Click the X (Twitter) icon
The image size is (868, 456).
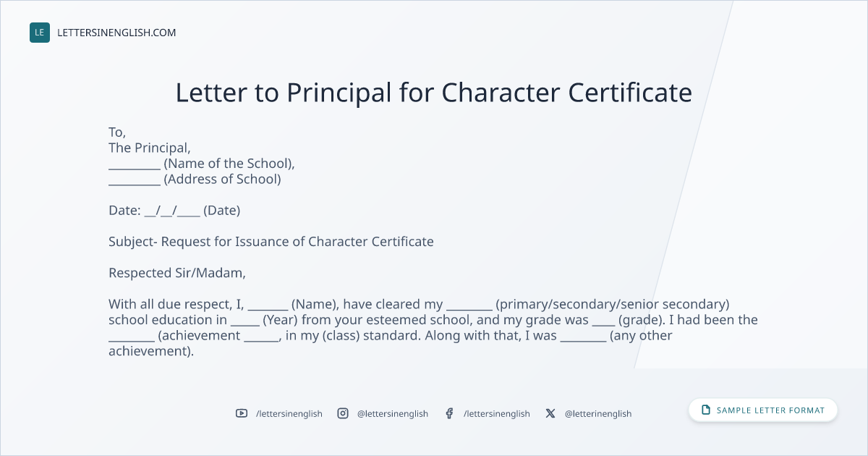[x=550, y=413]
